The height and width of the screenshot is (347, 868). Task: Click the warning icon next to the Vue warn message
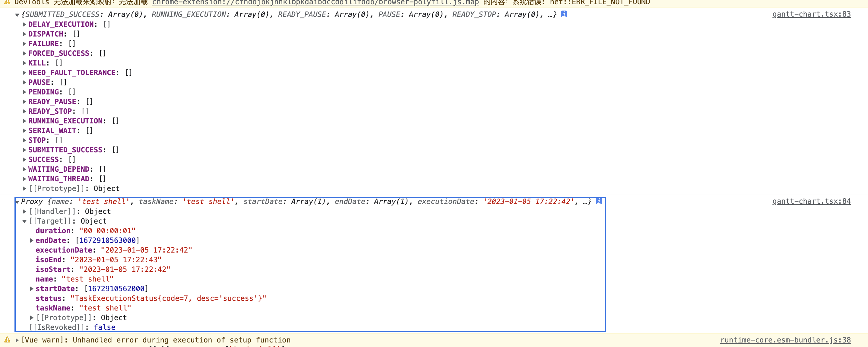(x=7, y=340)
